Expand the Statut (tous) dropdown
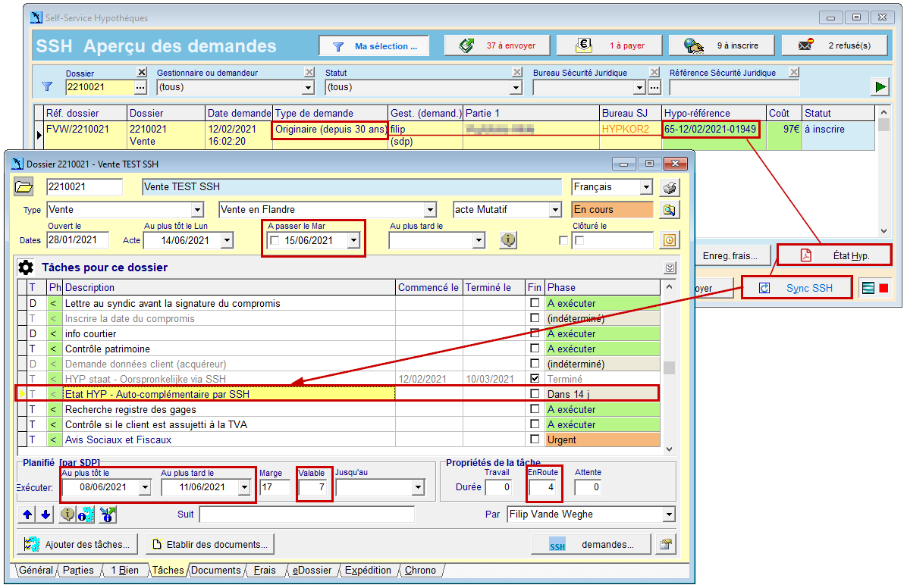The image size is (907, 588). pyautogui.click(x=516, y=88)
